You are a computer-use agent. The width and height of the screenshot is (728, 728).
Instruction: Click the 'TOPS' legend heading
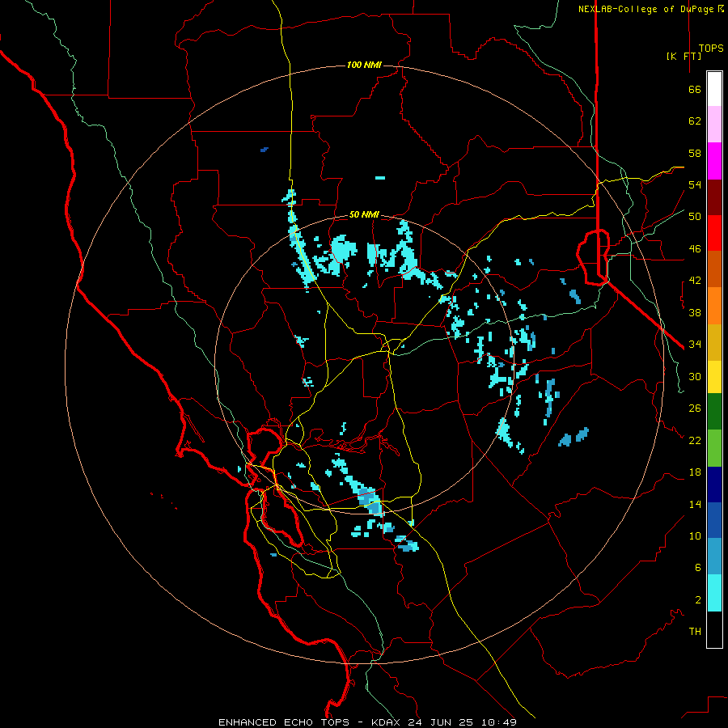(x=711, y=49)
